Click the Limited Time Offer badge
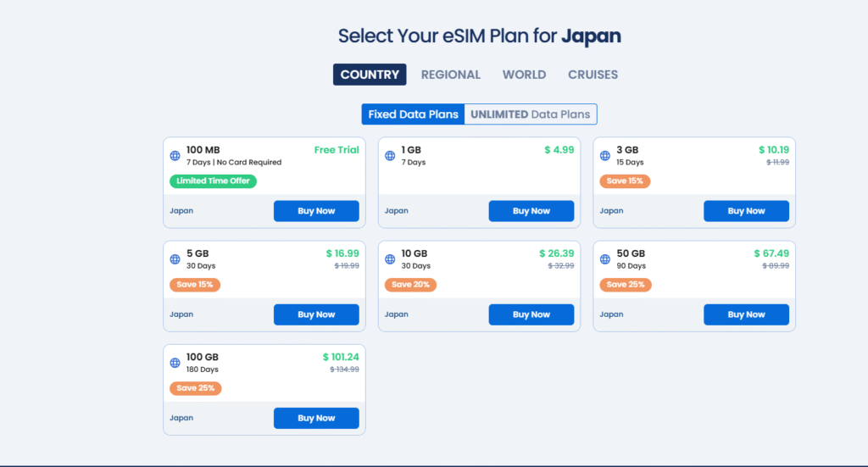The image size is (868, 467). point(213,181)
